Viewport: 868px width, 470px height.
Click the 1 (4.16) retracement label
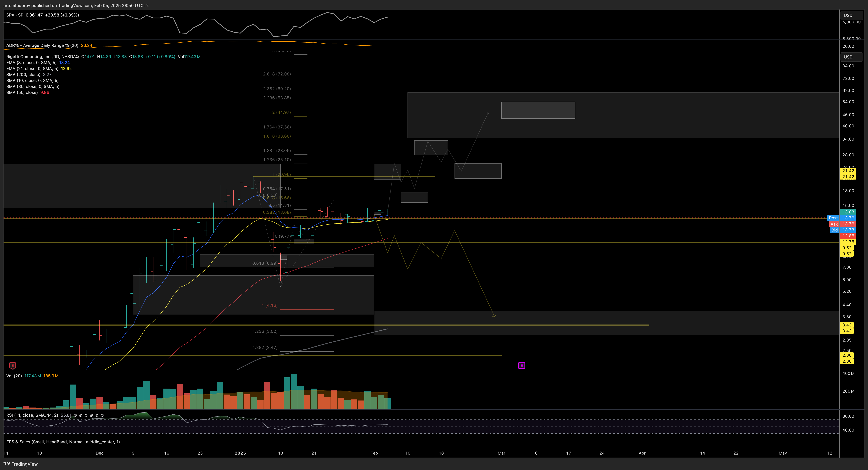tap(270, 306)
